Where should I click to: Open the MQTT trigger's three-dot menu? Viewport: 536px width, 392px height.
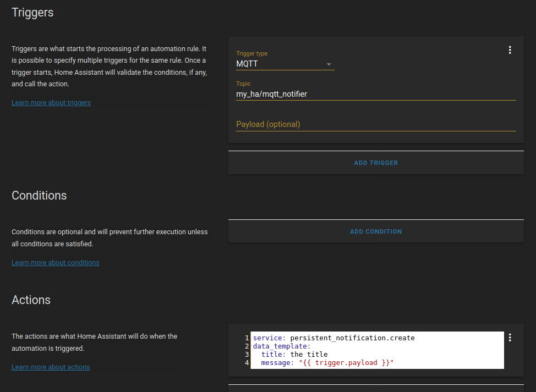pyautogui.click(x=510, y=50)
